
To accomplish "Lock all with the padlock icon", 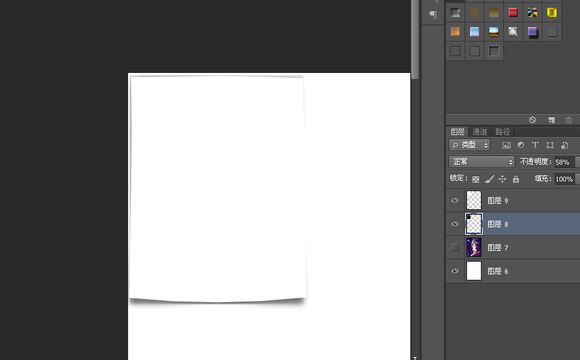I will coord(516,179).
